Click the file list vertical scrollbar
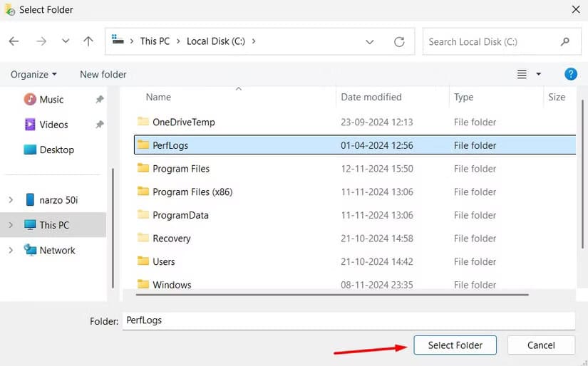Screen dimensions: 588x366 [x=582, y=174]
